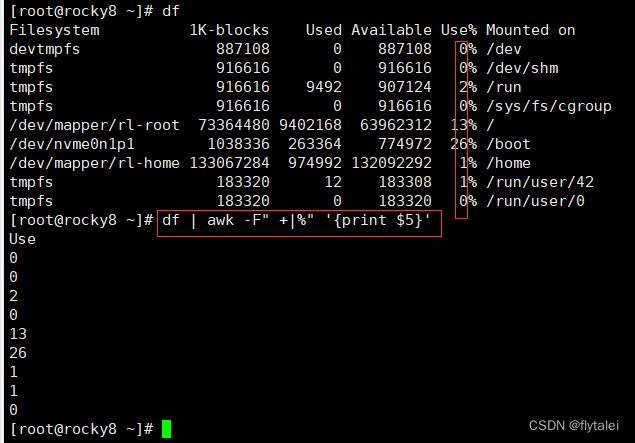Viewport: 635px width, 443px height.
Task: Select the "/dev/mapper/rl-home" filesystem entry
Action: pyautogui.click(x=94, y=163)
